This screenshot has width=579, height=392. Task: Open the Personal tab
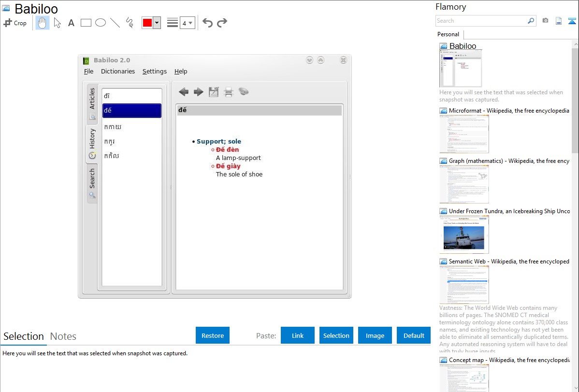449,34
